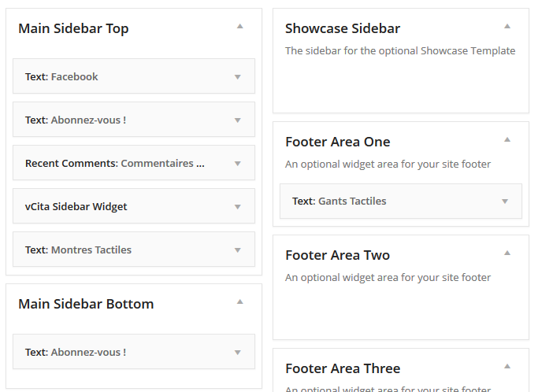Expand vCita Sidebar Widget arrow
This screenshot has width=538, height=392.
[237, 207]
